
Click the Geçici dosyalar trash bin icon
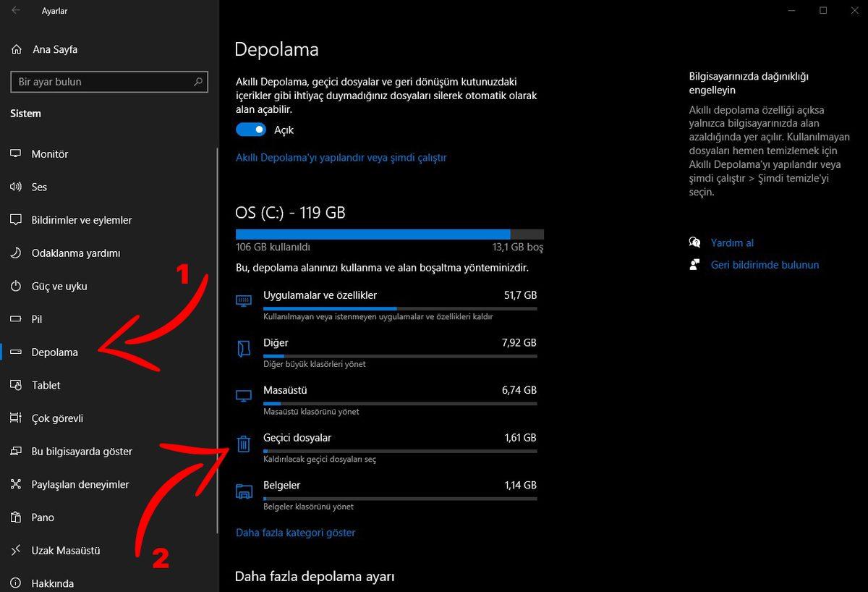point(243,444)
